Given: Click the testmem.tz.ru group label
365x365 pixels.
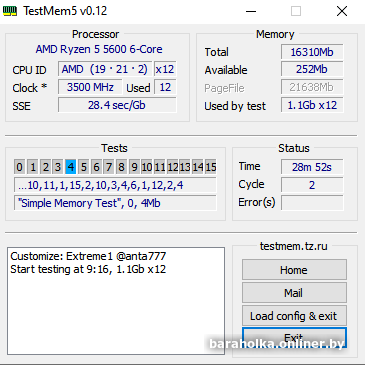Looking at the screenshot, I should click(294, 246).
